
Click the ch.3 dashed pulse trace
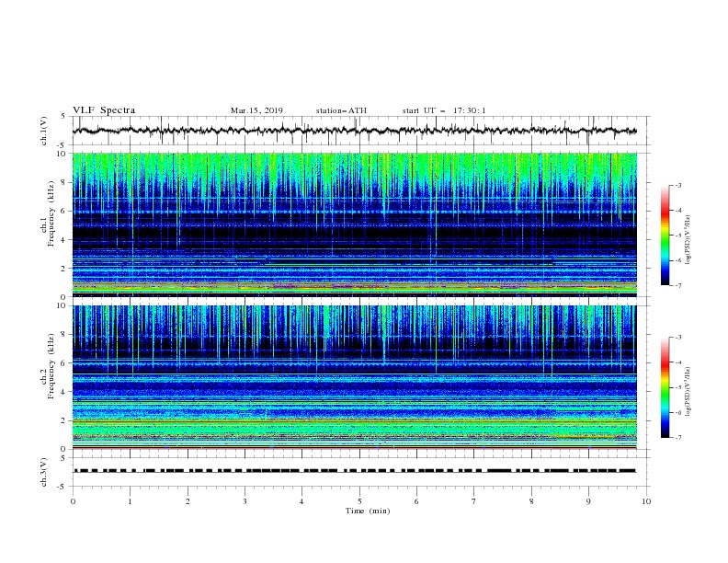355,471
